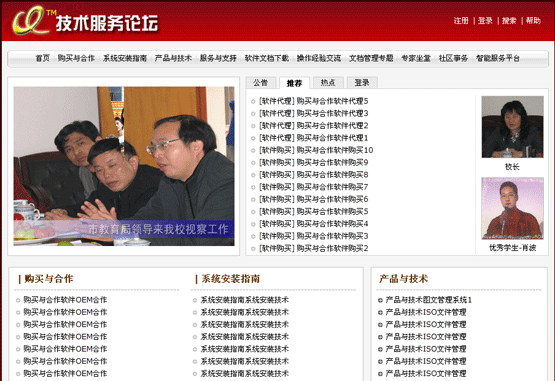Image resolution: width=555 pixels, height=381 pixels.
Task: Open 智能服务平台 in the navigation bar
Action: pos(498,58)
